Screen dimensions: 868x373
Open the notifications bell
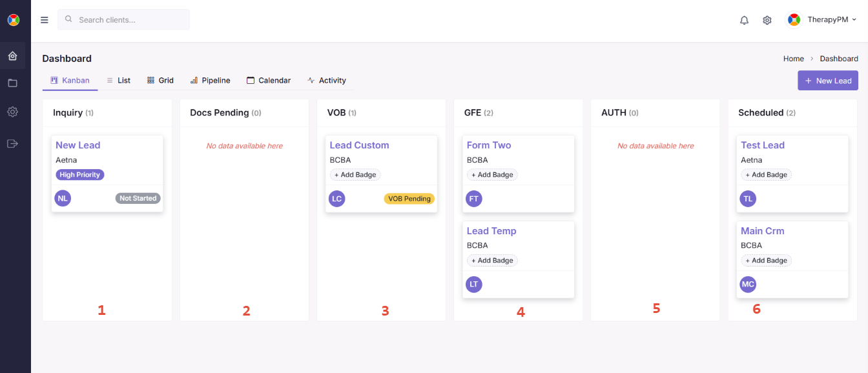click(x=744, y=20)
